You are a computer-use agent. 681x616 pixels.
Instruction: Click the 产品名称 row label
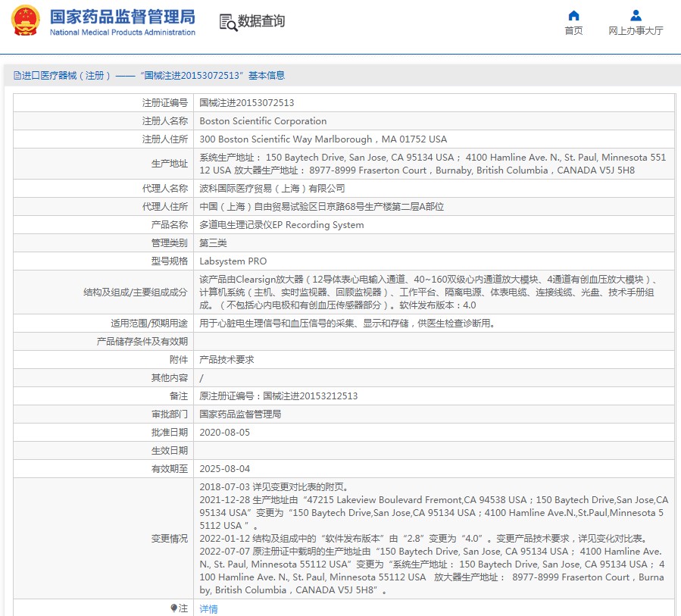click(x=170, y=225)
